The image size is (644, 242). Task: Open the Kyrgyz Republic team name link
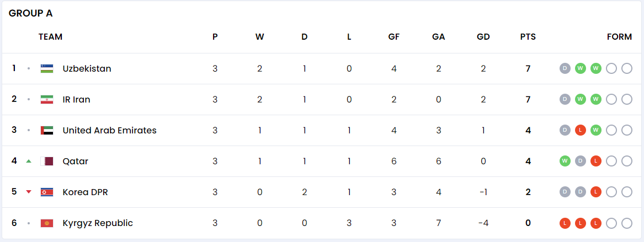[x=98, y=223]
